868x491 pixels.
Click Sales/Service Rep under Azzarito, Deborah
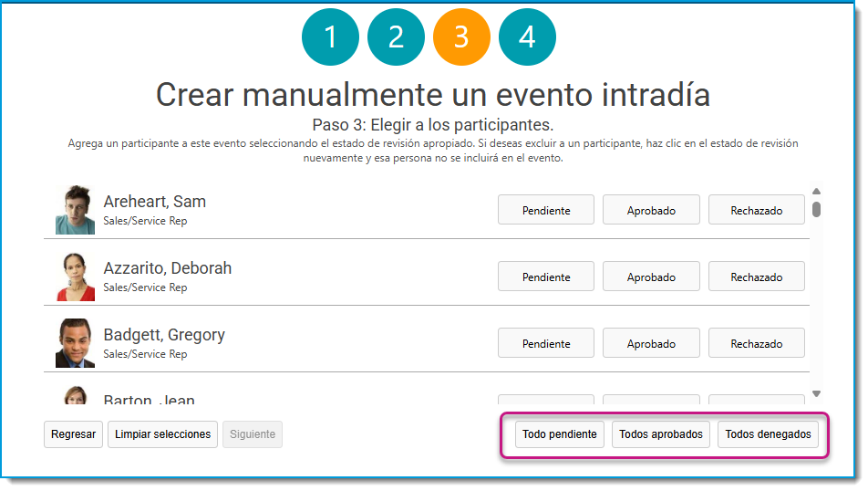(x=145, y=287)
